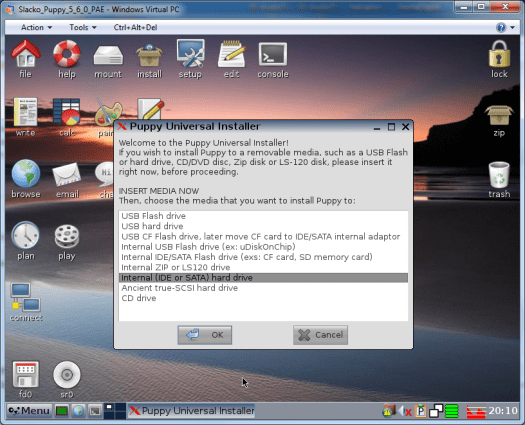Screen dimensions: 525x425
Task: Click Puppy Universal Installer taskbar entry
Action: tap(192, 411)
